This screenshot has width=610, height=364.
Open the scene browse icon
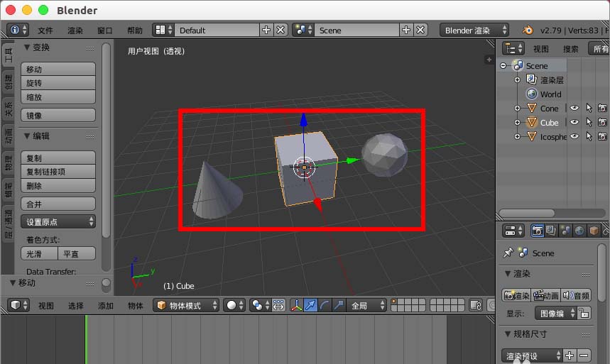303,30
